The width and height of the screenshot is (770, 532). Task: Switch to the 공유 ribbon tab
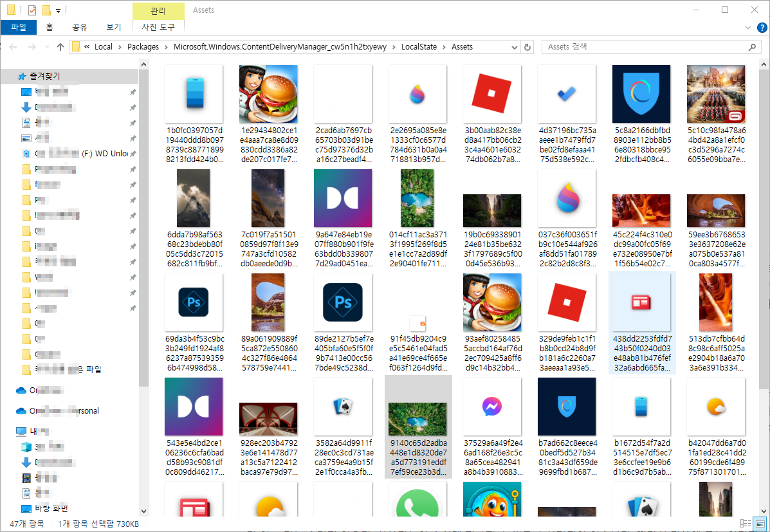[x=80, y=27]
